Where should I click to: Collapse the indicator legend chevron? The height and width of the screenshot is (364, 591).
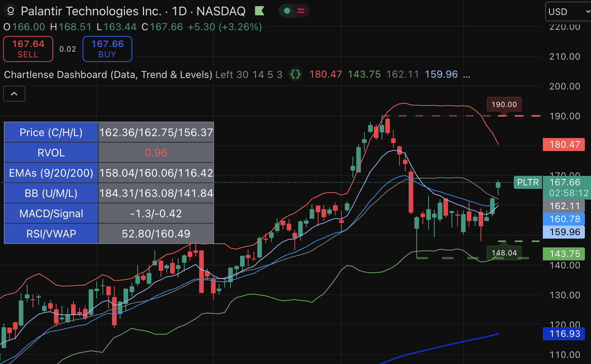[x=14, y=94]
